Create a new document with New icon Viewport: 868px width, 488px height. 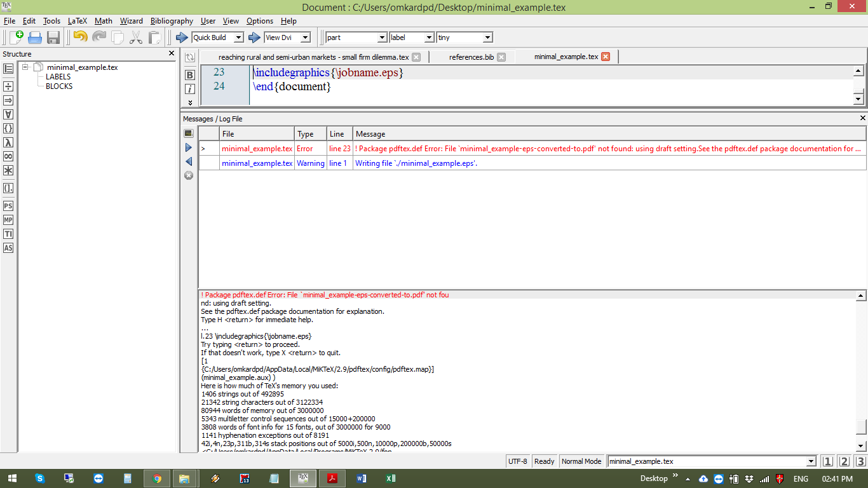pos(16,37)
